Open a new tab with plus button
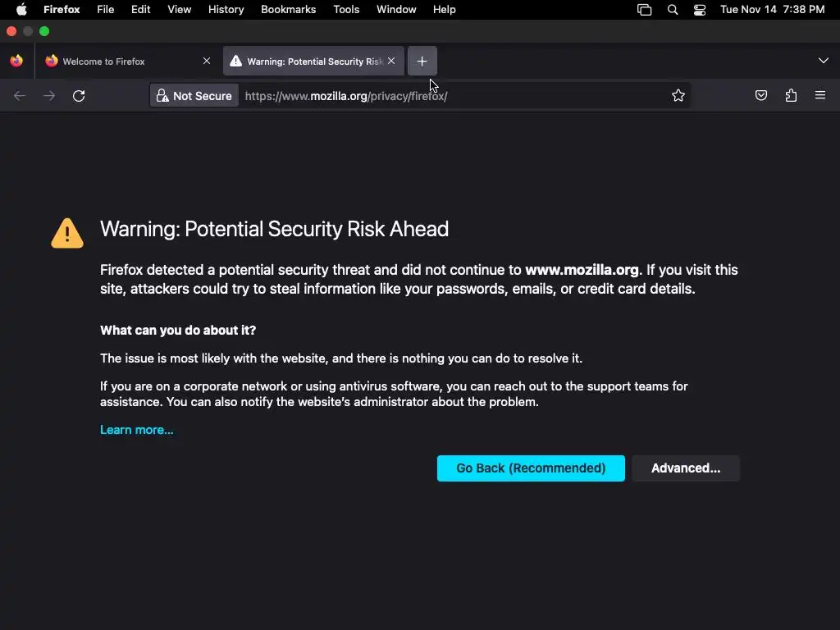Image resolution: width=840 pixels, height=630 pixels. click(x=422, y=62)
